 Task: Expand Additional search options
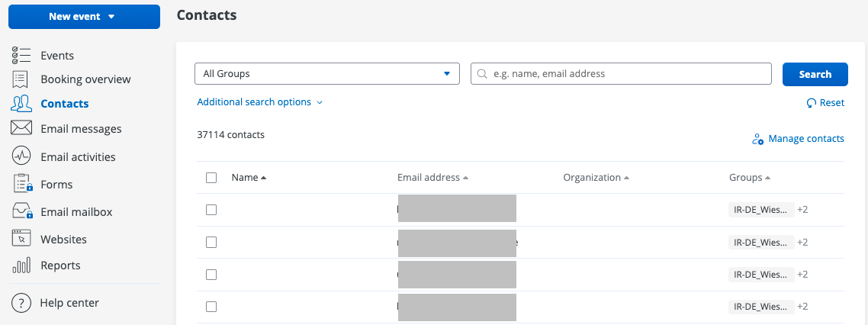259,102
